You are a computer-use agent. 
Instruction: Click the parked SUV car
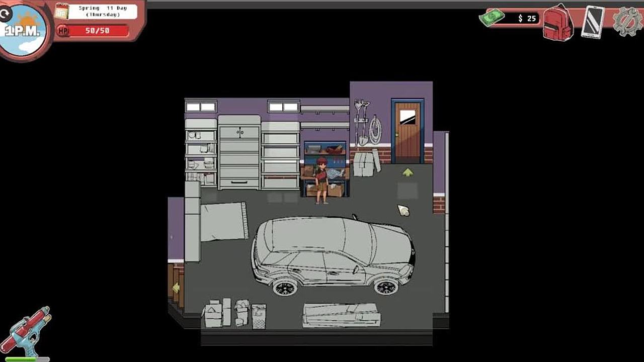(x=332, y=254)
